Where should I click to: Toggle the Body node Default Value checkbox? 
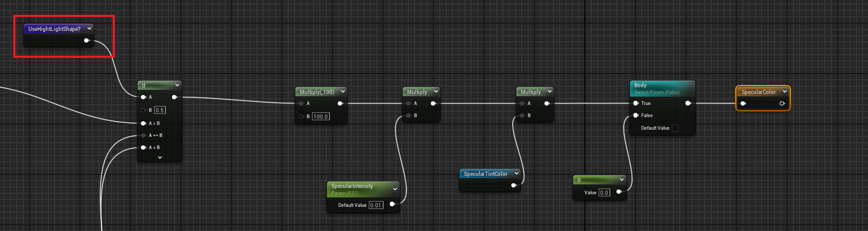click(675, 128)
